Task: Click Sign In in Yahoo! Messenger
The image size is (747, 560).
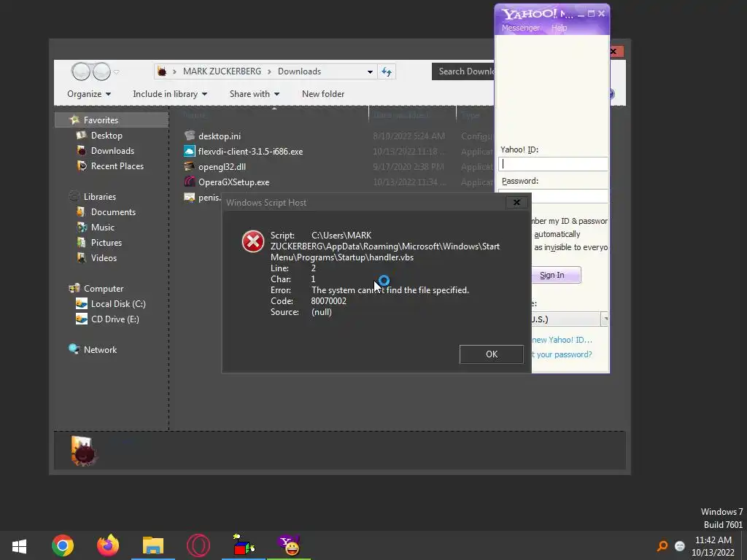Action: pyautogui.click(x=555, y=275)
